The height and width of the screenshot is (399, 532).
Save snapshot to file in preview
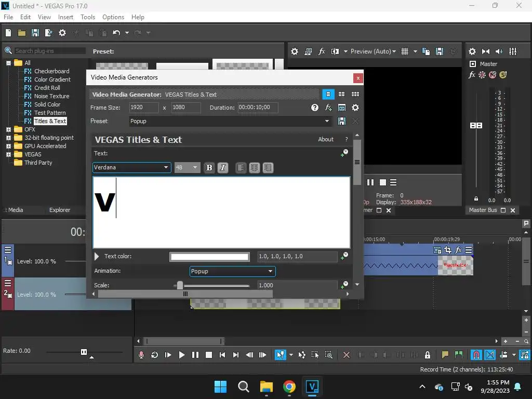[440, 51]
